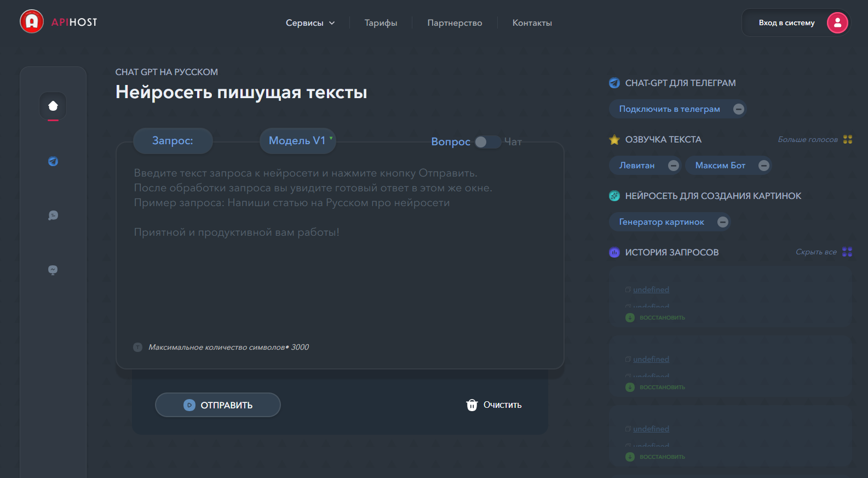The image size is (868, 478).
Task: Toggle minus button on Левитан voice
Action: (x=674, y=166)
